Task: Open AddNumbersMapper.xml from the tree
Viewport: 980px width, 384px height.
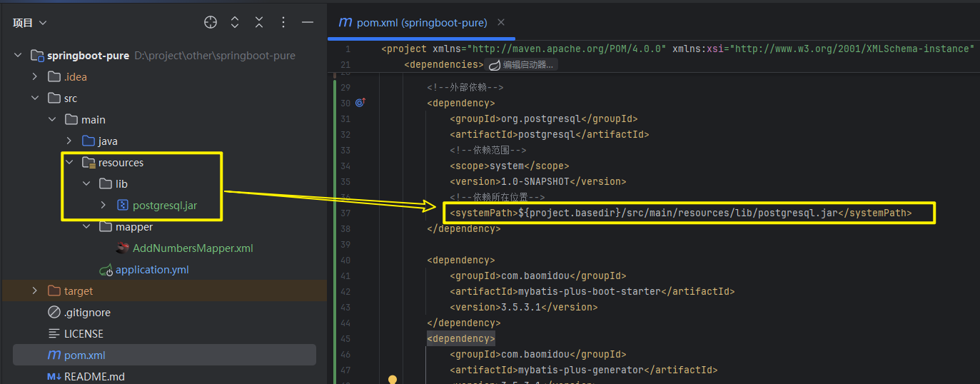Action: coord(193,248)
